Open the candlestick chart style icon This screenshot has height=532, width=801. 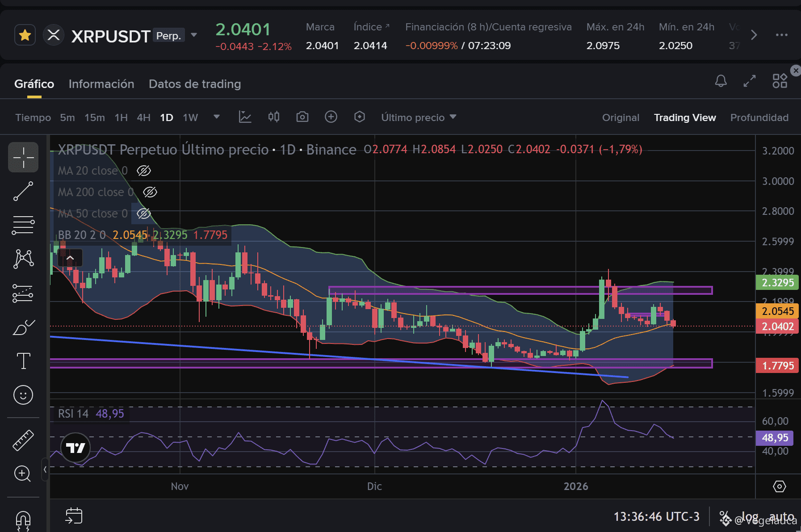point(274,117)
